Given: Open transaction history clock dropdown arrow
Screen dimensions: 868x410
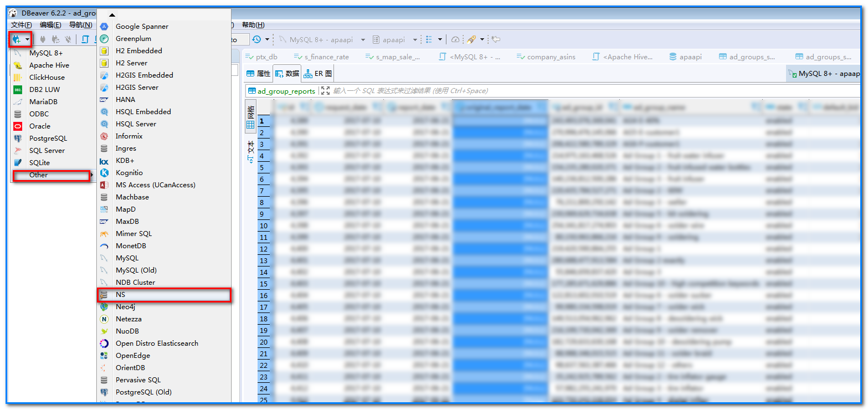Looking at the screenshot, I should click(x=267, y=40).
